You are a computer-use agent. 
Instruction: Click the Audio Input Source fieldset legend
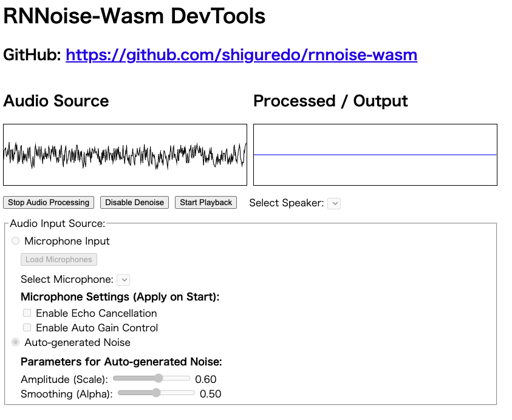(x=52, y=223)
